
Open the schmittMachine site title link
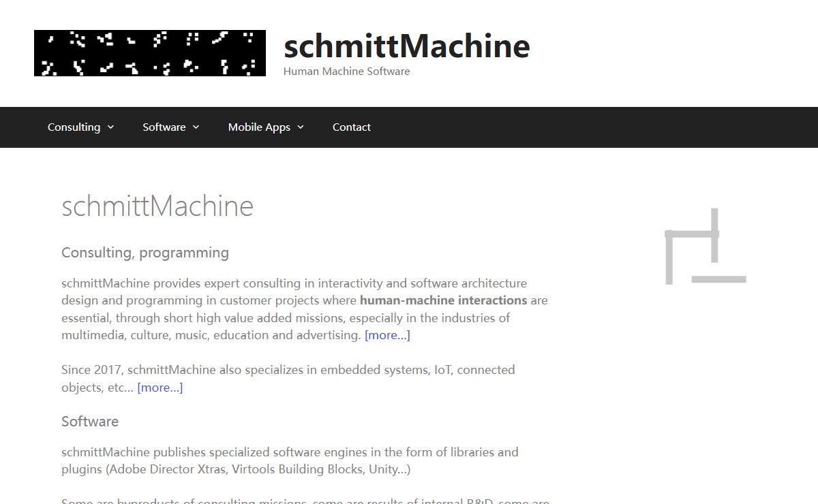coord(406,46)
